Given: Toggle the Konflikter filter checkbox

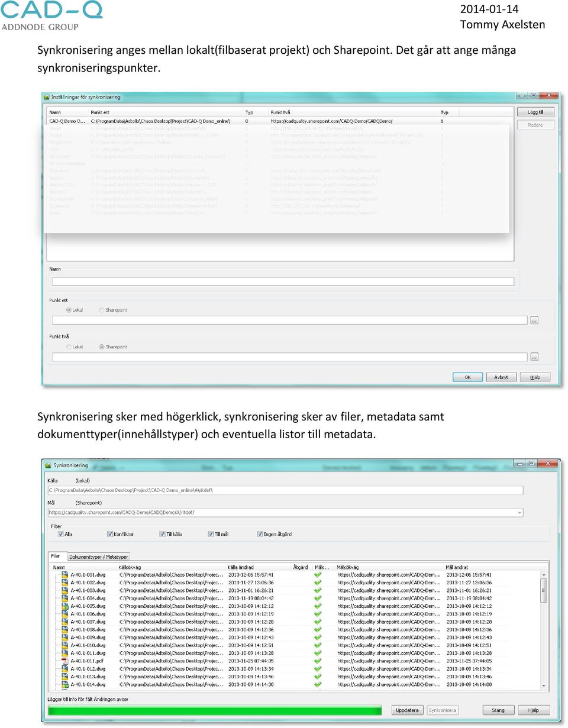Looking at the screenshot, I should [x=110, y=534].
